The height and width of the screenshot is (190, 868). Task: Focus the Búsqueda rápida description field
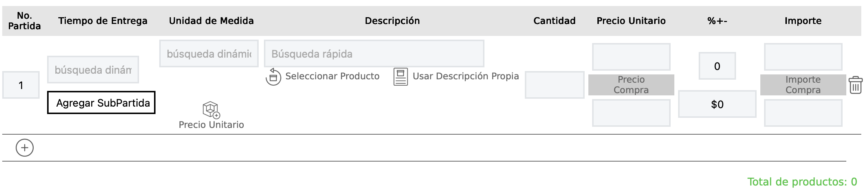click(374, 54)
